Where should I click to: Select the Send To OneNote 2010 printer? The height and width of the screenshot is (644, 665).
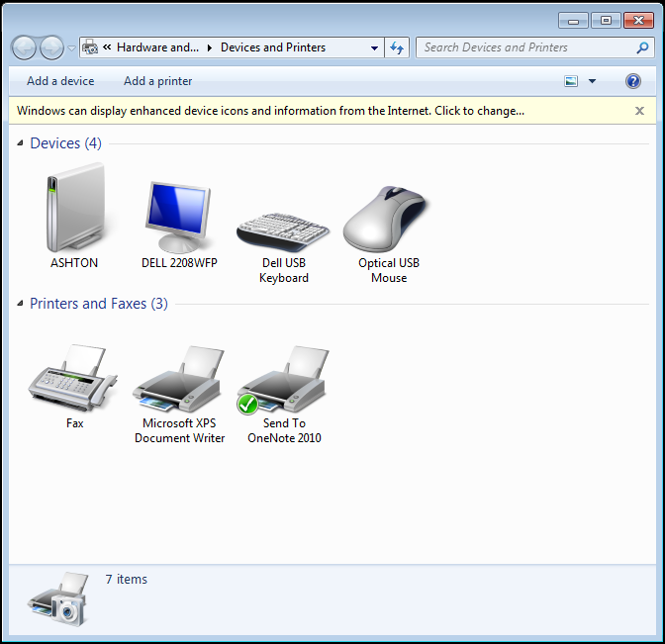pos(283,379)
